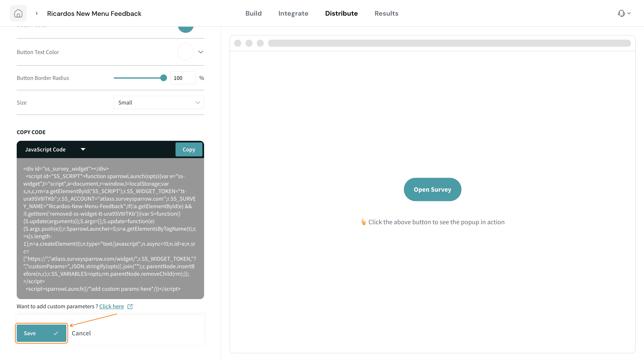Viewport: 644px width, 360px height.
Task: Save the widget settings
Action: pyautogui.click(x=42, y=333)
